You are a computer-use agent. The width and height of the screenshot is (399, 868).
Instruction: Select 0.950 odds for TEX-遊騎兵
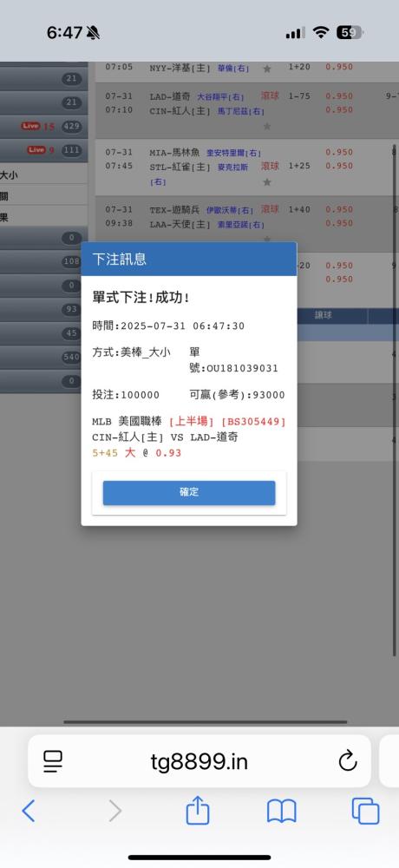tap(339, 209)
